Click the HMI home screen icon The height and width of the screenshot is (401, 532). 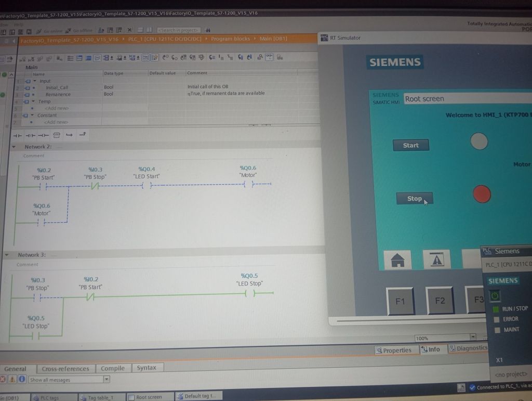(397, 259)
